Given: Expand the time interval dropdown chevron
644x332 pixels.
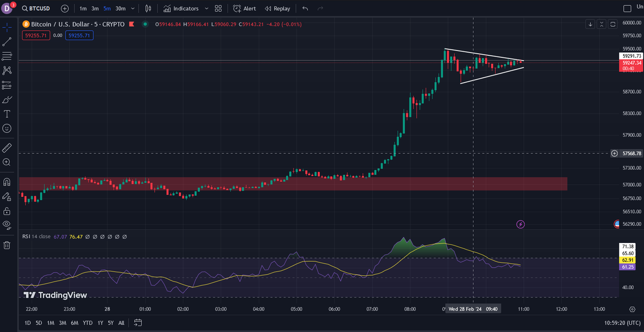Looking at the screenshot, I should pyautogui.click(x=133, y=9).
